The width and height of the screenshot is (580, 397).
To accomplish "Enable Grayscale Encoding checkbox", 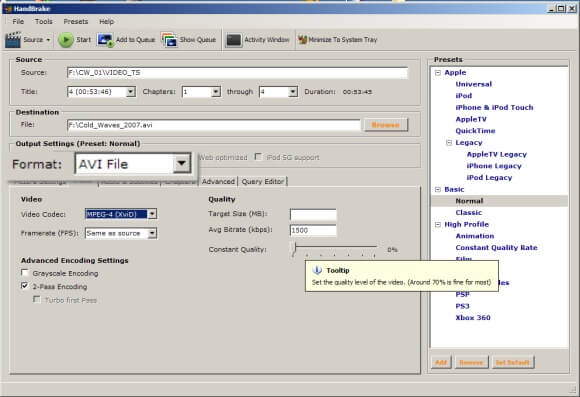I will pyautogui.click(x=25, y=273).
